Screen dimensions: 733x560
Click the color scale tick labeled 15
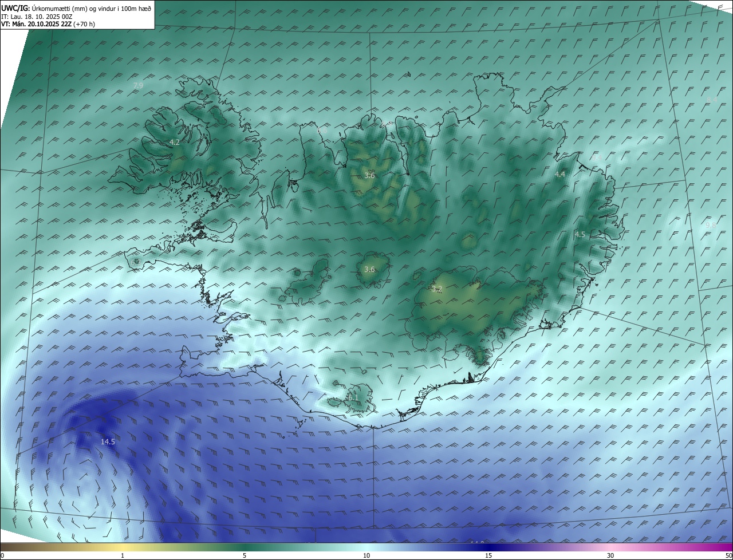(x=488, y=555)
